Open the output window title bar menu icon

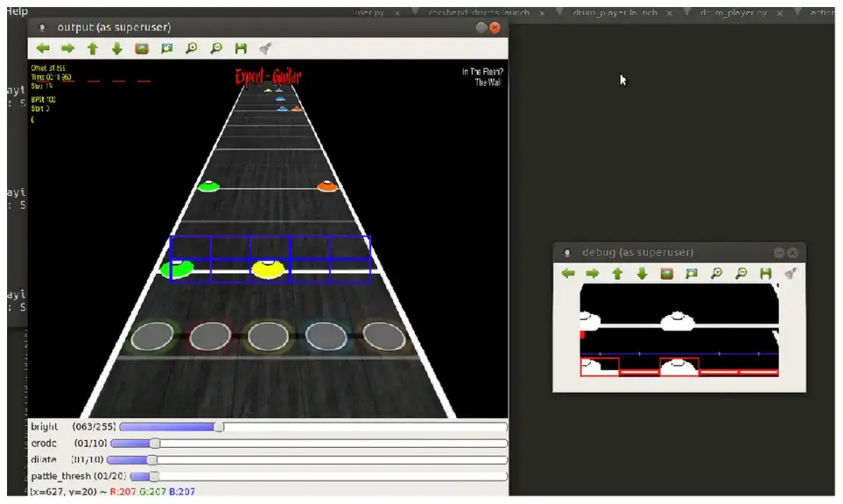(x=42, y=27)
